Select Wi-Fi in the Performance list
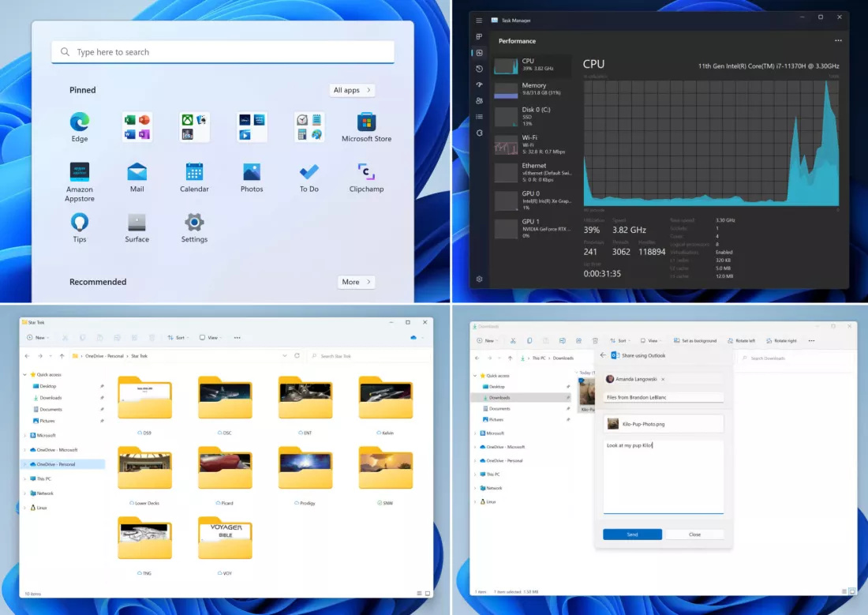The height and width of the screenshot is (615, 868). click(x=533, y=144)
